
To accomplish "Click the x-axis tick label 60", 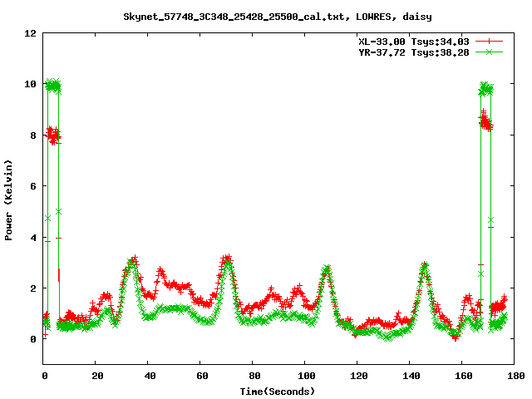I will pyautogui.click(x=202, y=376).
